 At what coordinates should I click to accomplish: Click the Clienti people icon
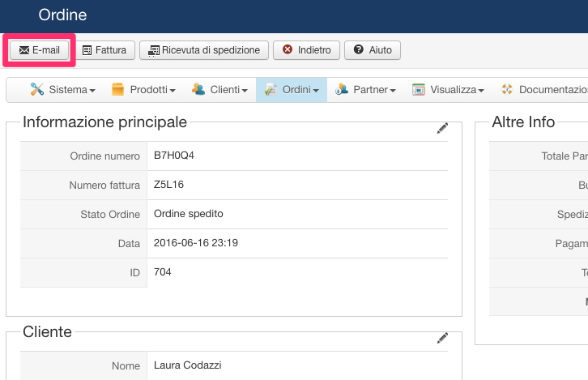tap(198, 90)
